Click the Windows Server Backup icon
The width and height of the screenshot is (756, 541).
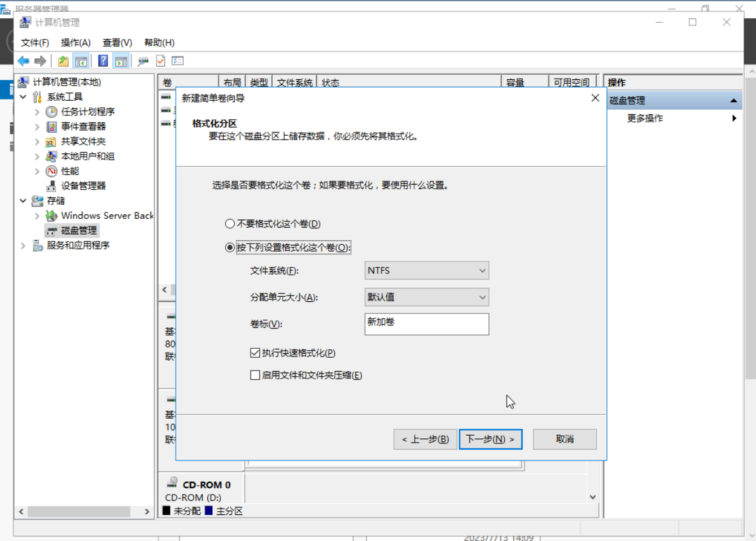tap(51, 216)
